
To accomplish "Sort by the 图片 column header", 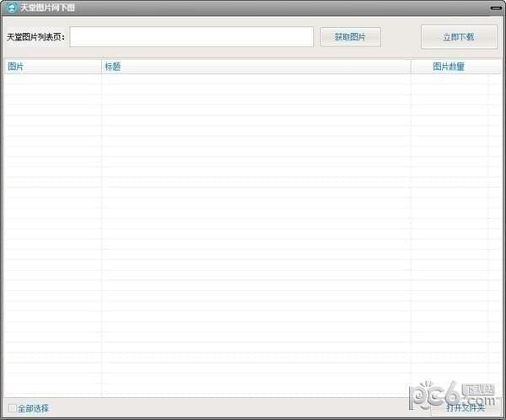I will click(52, 67).
